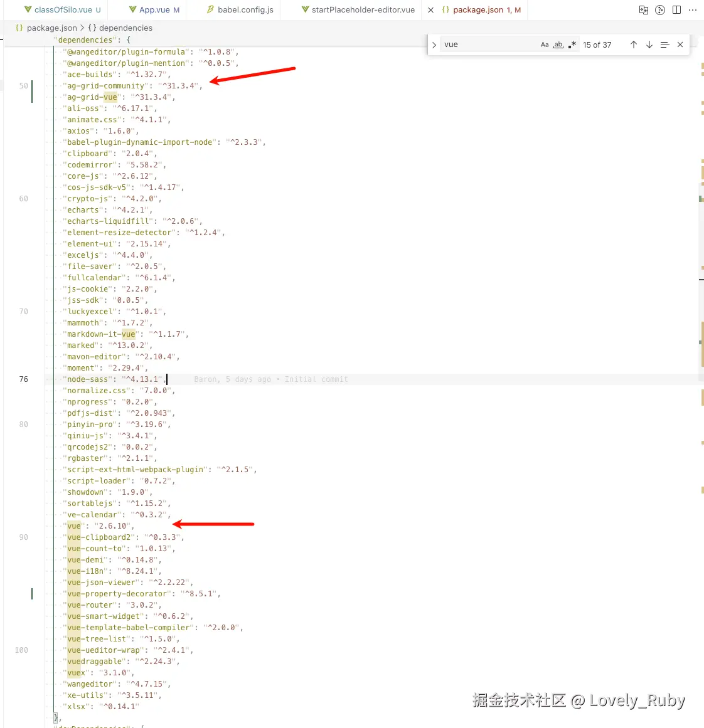The image size is (704, 728).
Task: Expand the replace field in find widget
Action: pos(434,45)
